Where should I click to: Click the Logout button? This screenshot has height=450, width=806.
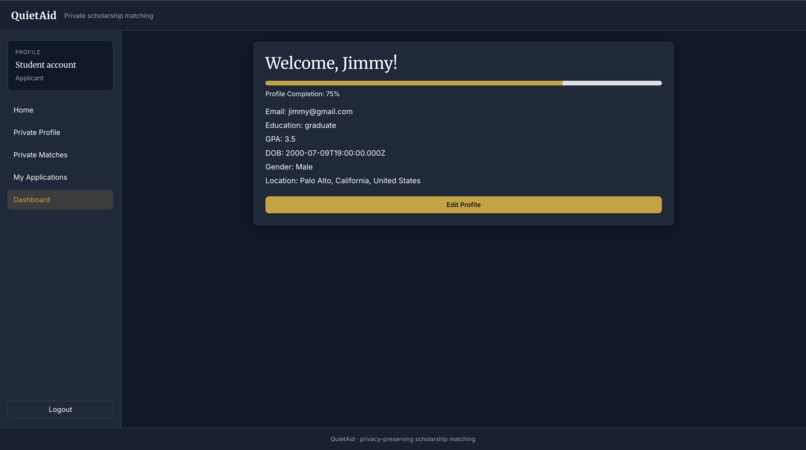[60, 409]
